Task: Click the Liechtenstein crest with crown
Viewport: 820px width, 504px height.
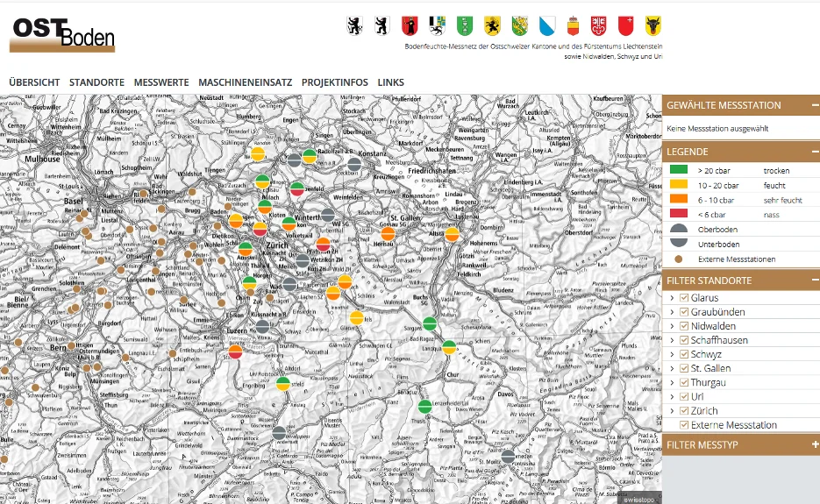Action: tap(574, 25)
